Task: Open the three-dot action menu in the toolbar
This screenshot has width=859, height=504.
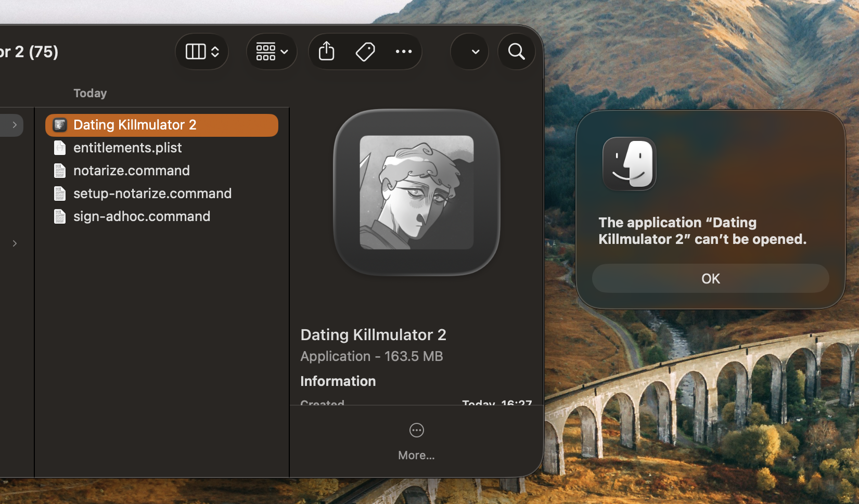Action: (x=404, y=51)
